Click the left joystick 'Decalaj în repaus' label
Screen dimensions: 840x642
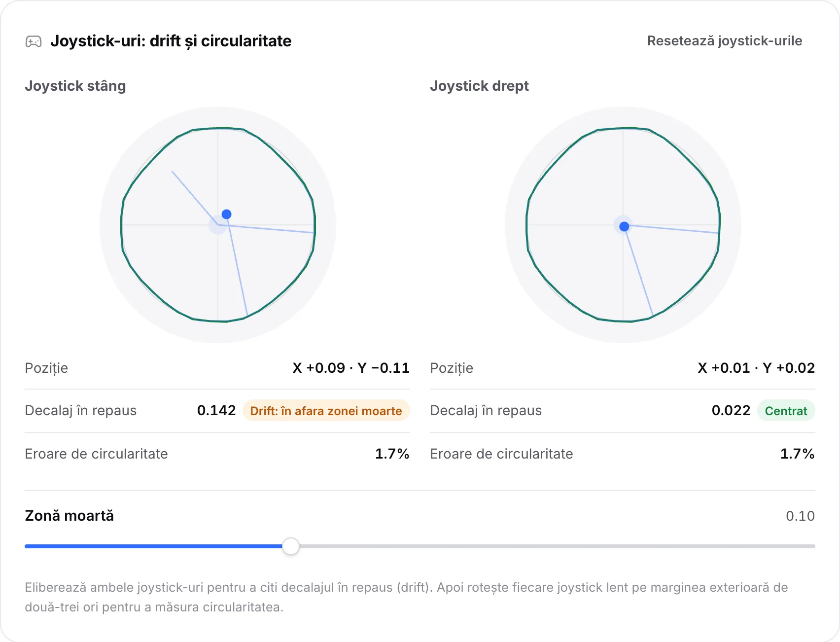(x=81, y=410)
